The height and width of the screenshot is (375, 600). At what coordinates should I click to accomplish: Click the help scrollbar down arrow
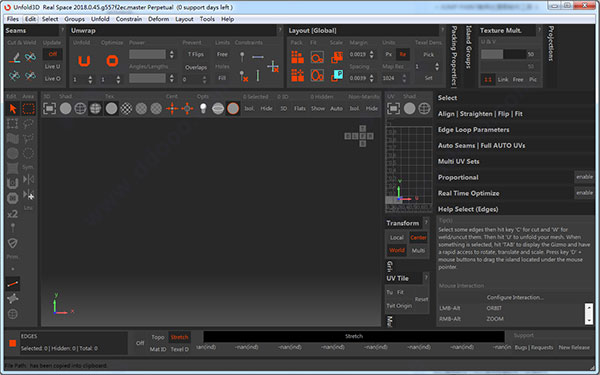tap(589, 320)
